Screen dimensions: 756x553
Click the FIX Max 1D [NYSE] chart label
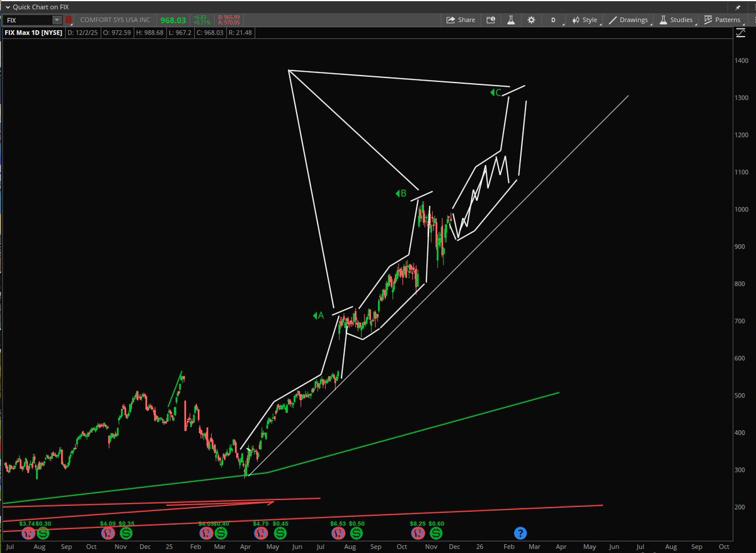click(x=33, y=32)
